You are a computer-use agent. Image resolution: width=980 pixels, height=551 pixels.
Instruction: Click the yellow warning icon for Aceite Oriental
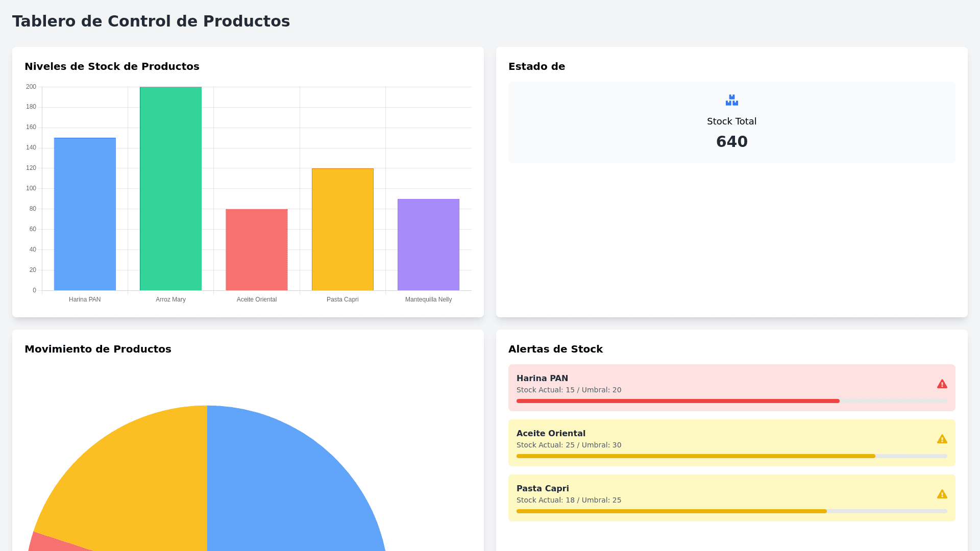pyautogui.click(x=942, y=439)
